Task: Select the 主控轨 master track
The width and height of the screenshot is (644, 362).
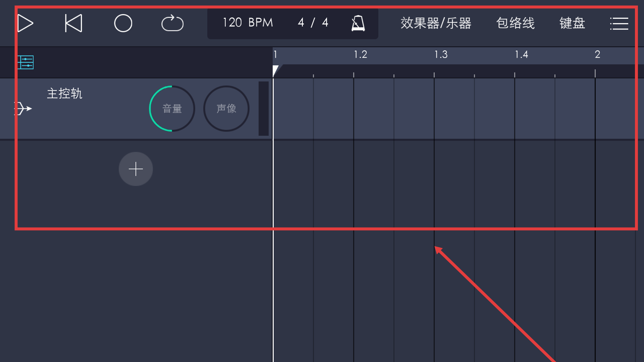Action: 64,94
